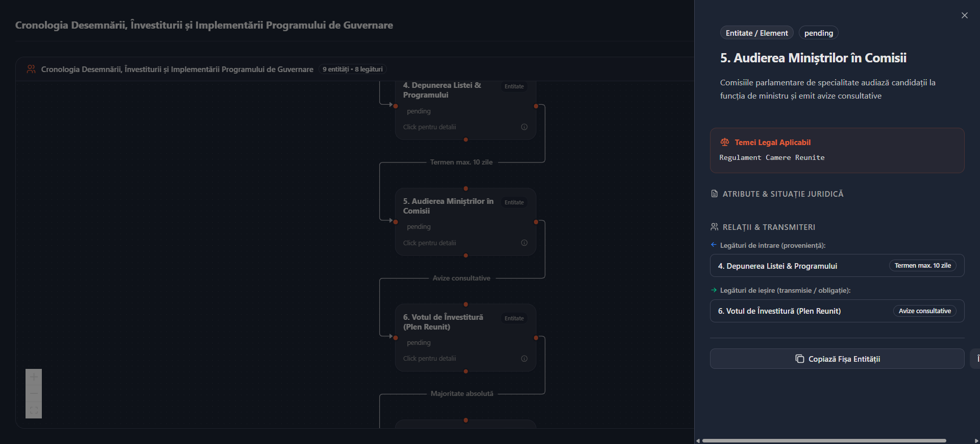The height and width of the screenshot is (444, 980).
Task: Click the scales icon beside Temei Legal Aplicabil
Action: [725, 142]
